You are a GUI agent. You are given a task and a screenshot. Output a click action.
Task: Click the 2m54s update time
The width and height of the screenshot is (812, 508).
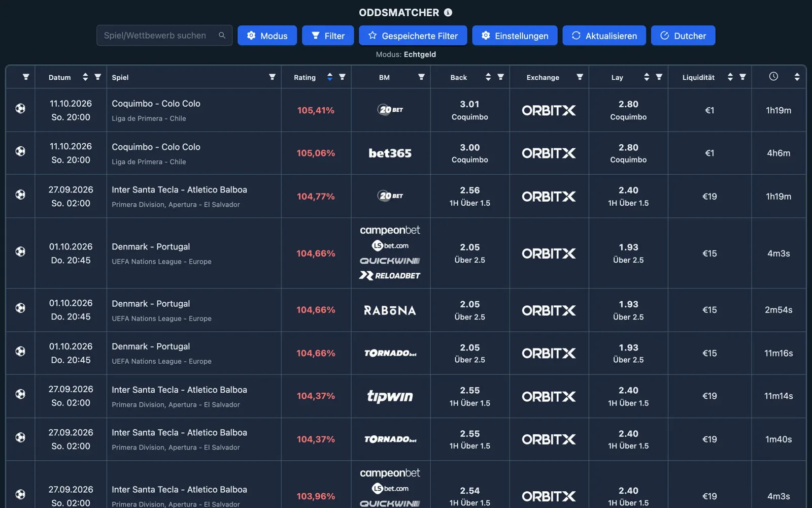(779, 310)
